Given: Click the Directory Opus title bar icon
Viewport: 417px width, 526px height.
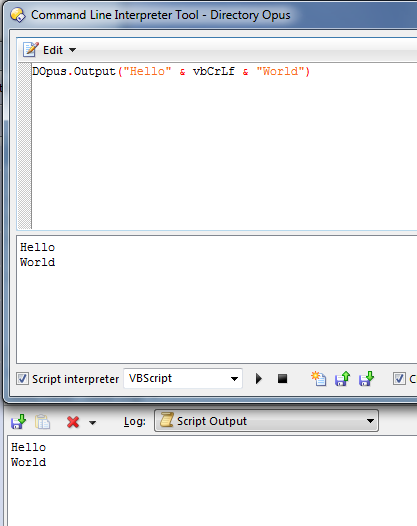Looking at the screenshot, I should point(17,15).
